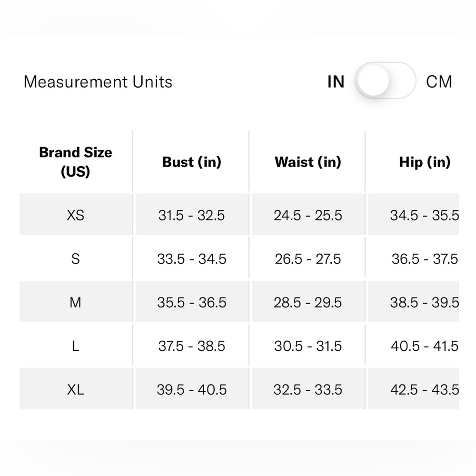Click the L bust value 37.5 - 38.5
The height and width of the screenshot is (476, 476).
pos(191,346)
